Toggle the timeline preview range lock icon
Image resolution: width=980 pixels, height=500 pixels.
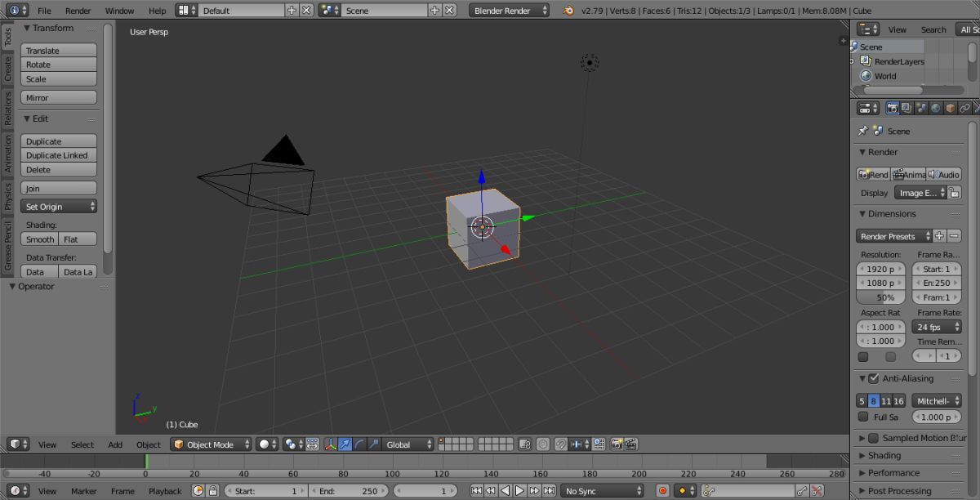(213, 491)
